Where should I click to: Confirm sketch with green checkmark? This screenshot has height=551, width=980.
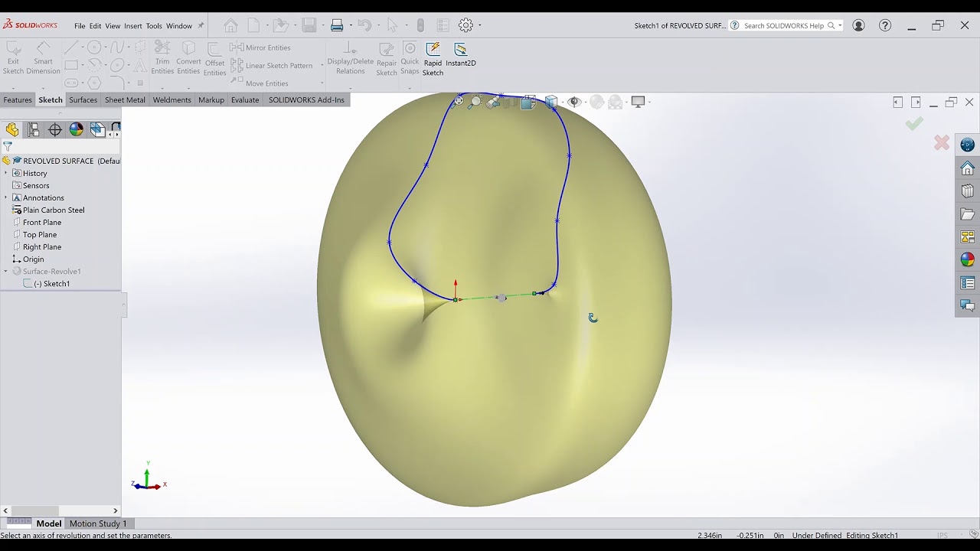(914, 123)
